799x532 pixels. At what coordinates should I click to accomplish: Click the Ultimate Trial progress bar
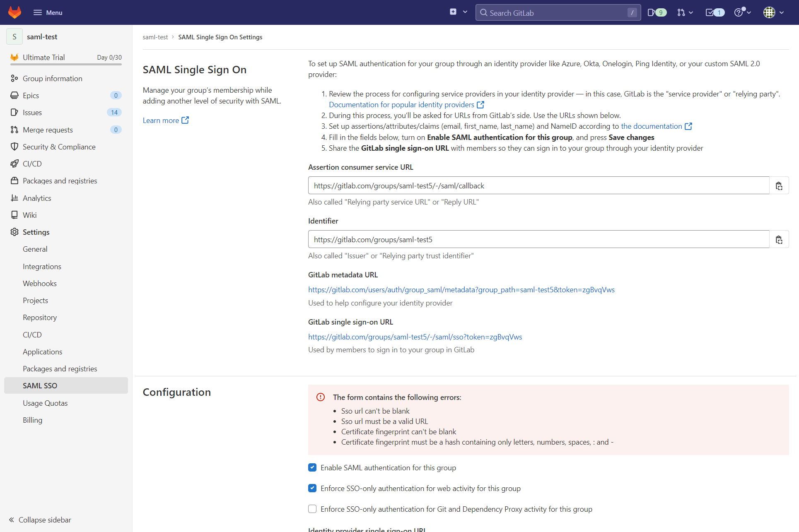pyautogui.click(x=65, y=65)
